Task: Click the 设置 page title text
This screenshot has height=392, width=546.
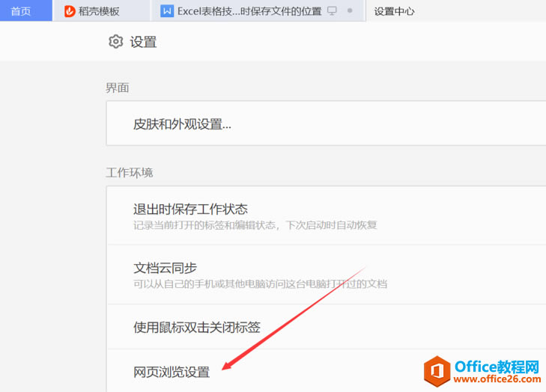Action: (143, 42)
